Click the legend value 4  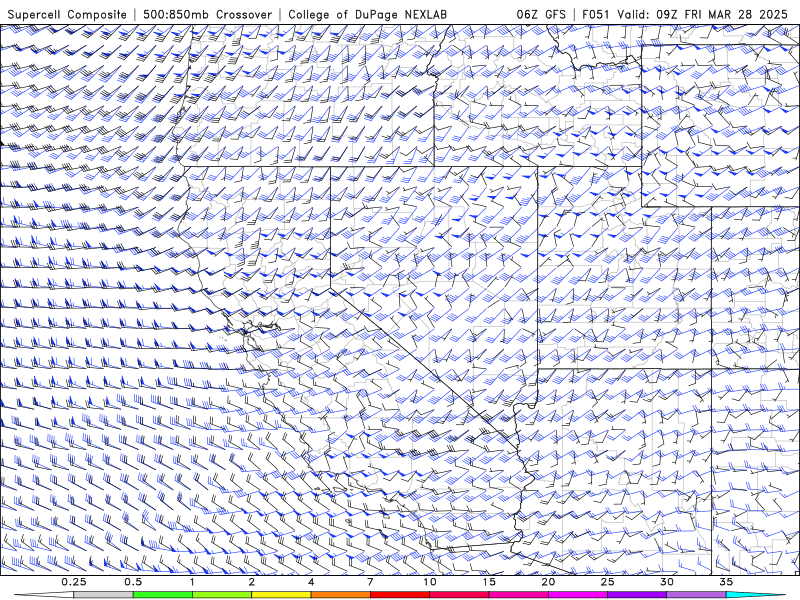click(311, 582)
